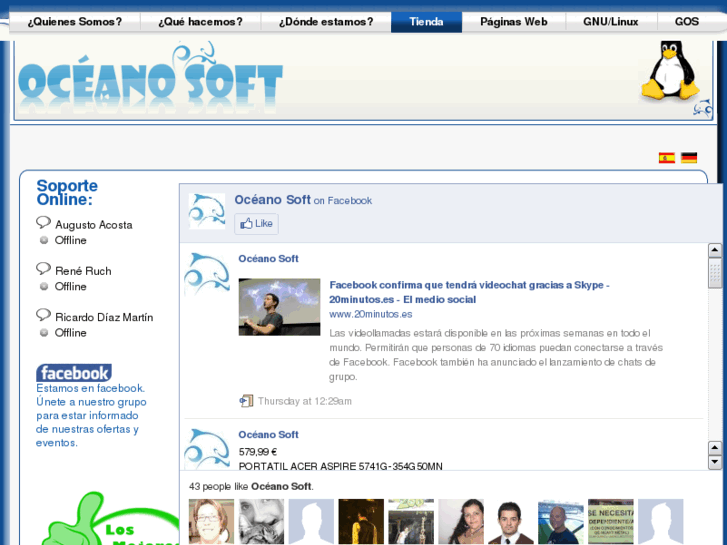Image resolution: width=727 pixels, height=545 pixels.
Task: Click chat bubble icon beside Ricardo Díaz Martín
Action: 43,315
